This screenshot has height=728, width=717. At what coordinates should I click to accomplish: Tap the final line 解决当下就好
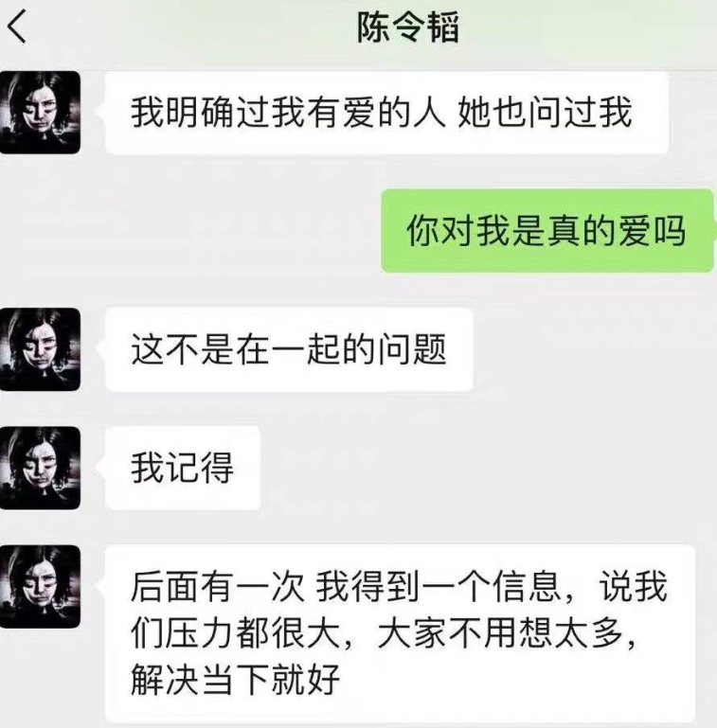click(236, 680)
